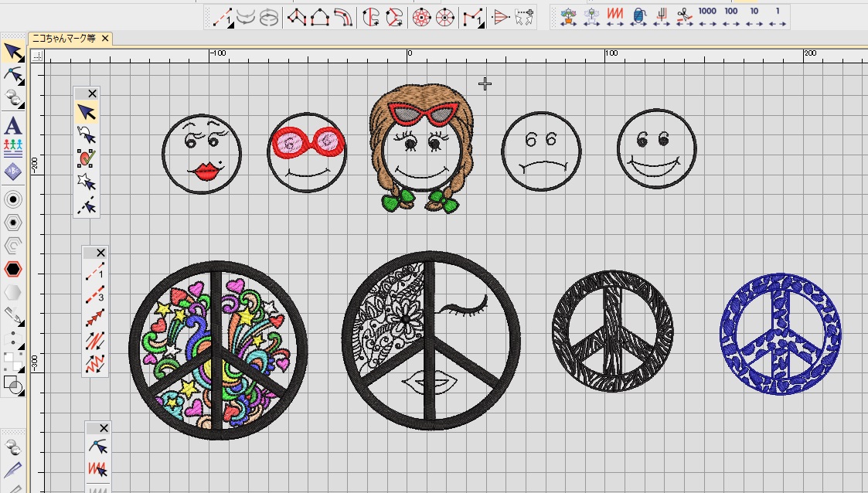Image resolution: width=868 pixels, height=493 pixels.
Task: Close the floating run stitch palette
Action: 100,253
